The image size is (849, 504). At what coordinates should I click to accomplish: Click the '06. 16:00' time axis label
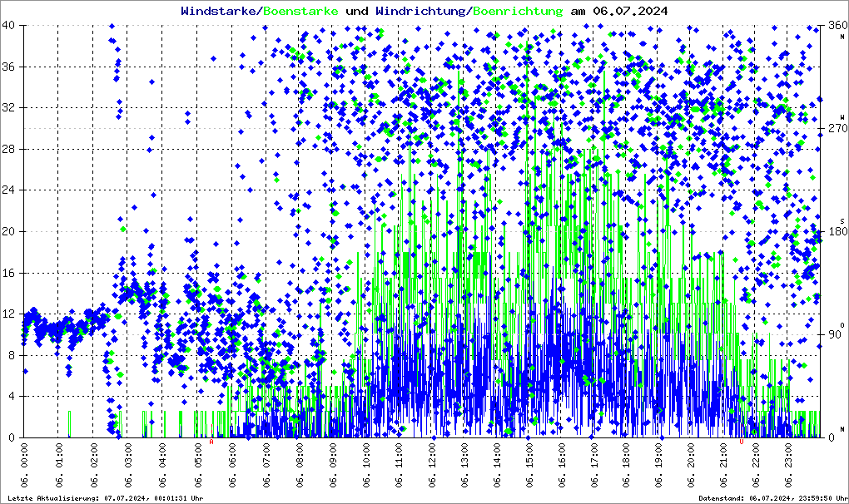pyautogui.click(x=562, y=465)
